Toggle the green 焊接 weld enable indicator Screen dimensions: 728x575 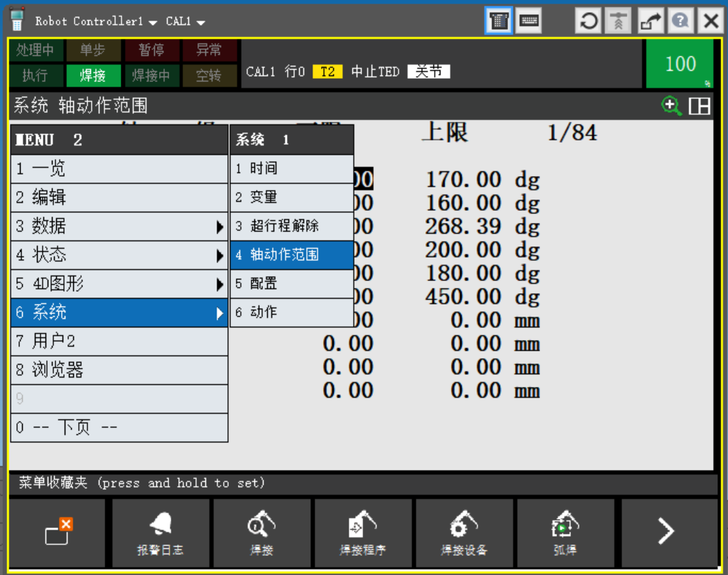(x=93, y=75)
